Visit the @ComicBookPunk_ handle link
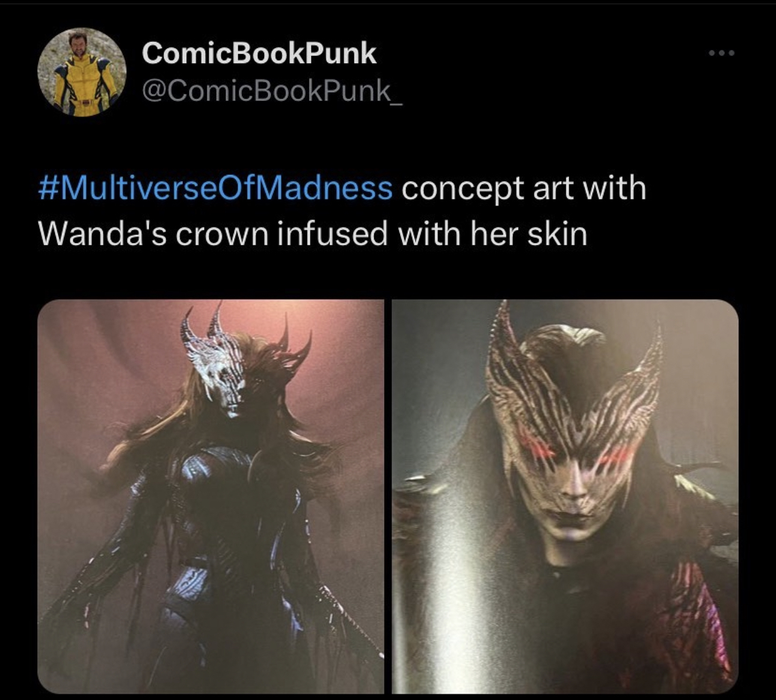This screenshot has height=700, width=776. [273, 91]
